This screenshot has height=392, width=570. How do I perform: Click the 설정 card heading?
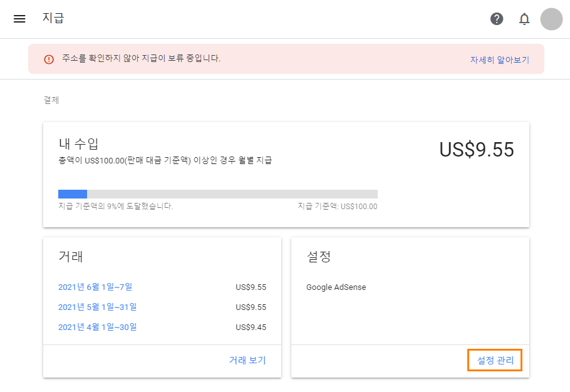[x=319, y=257]
